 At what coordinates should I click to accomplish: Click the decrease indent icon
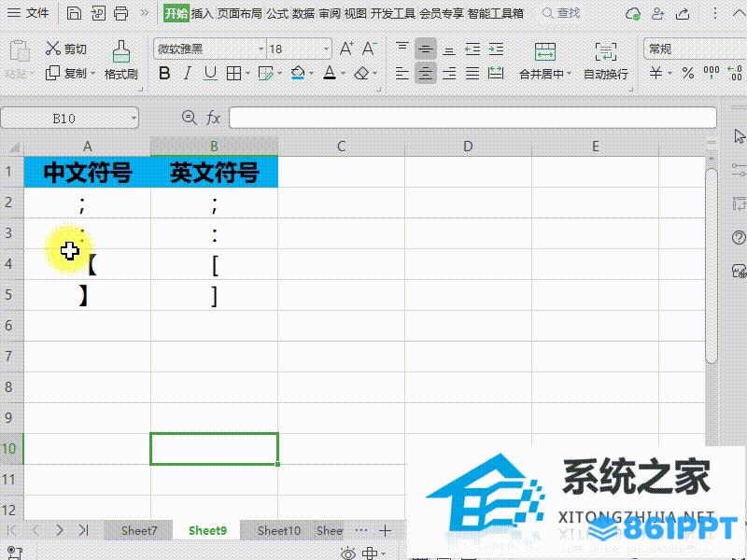pos(472,49)
